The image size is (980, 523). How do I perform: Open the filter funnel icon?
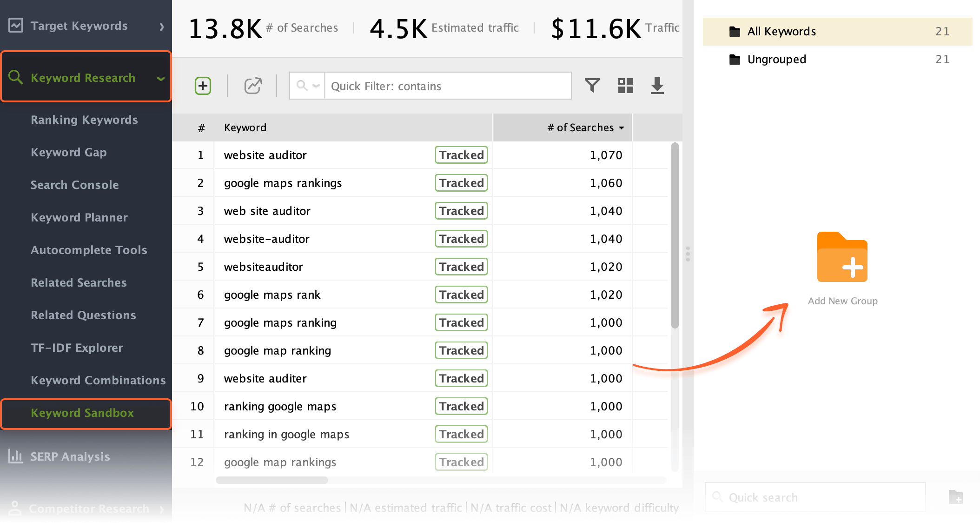click(592, 86)
